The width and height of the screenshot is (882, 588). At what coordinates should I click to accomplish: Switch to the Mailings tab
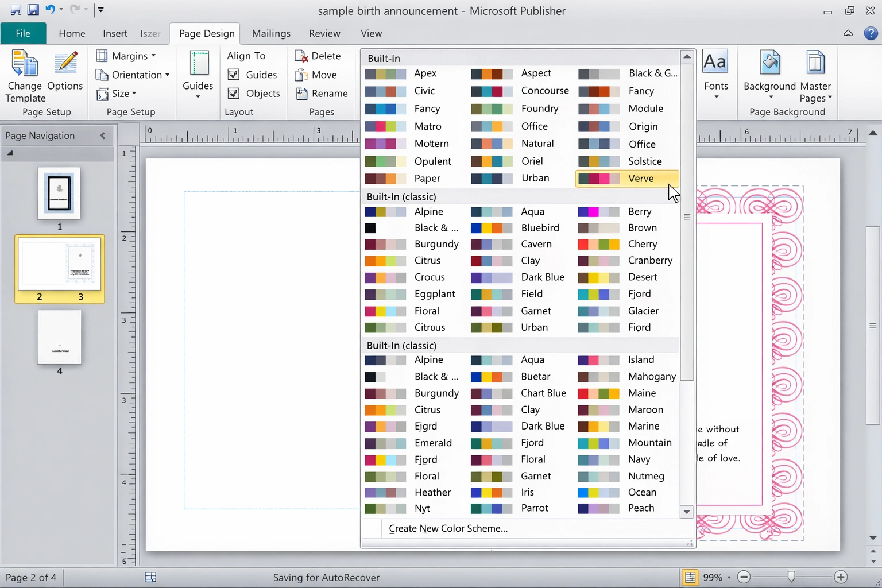[271, 33]
